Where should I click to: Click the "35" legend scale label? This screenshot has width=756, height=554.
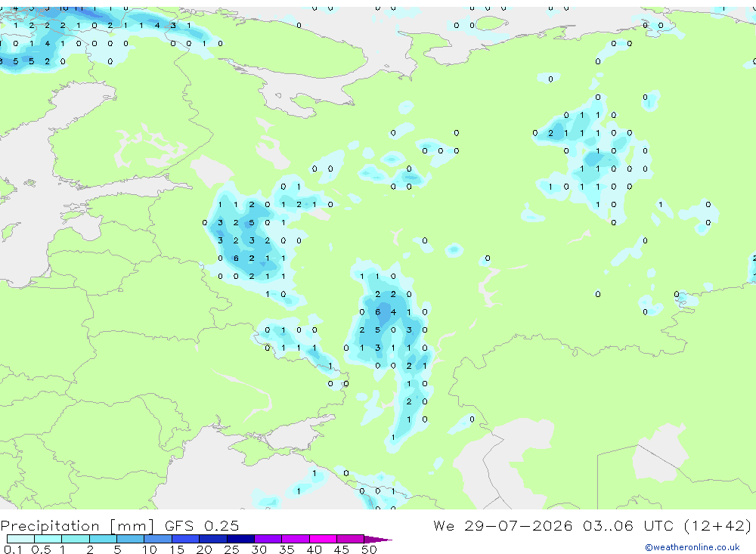coord(287,549)
